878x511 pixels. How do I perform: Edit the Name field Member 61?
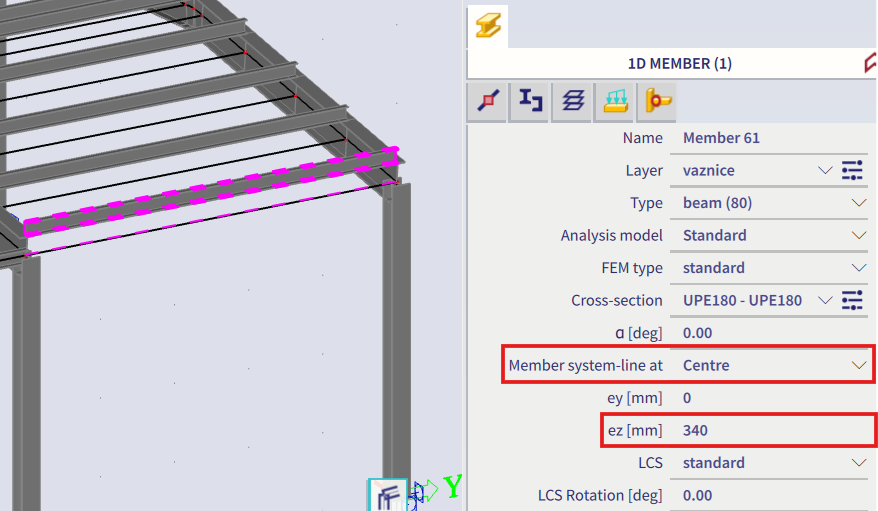[x=769, y=138]
